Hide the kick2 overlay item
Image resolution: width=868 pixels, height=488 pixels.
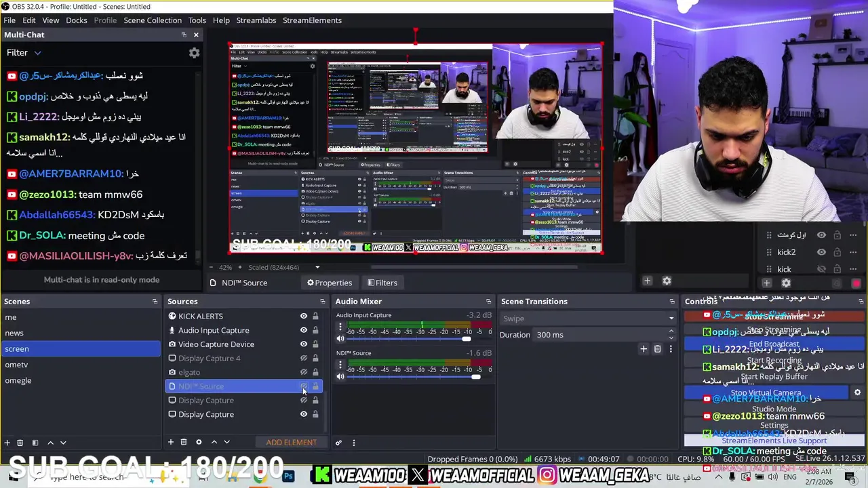click(821, 252)
